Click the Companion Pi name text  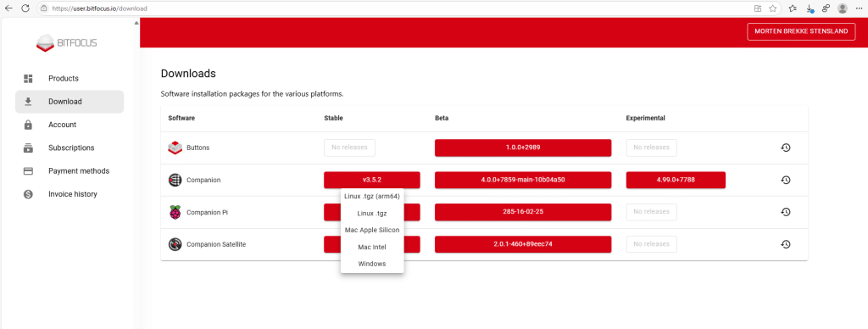[207, 212]
